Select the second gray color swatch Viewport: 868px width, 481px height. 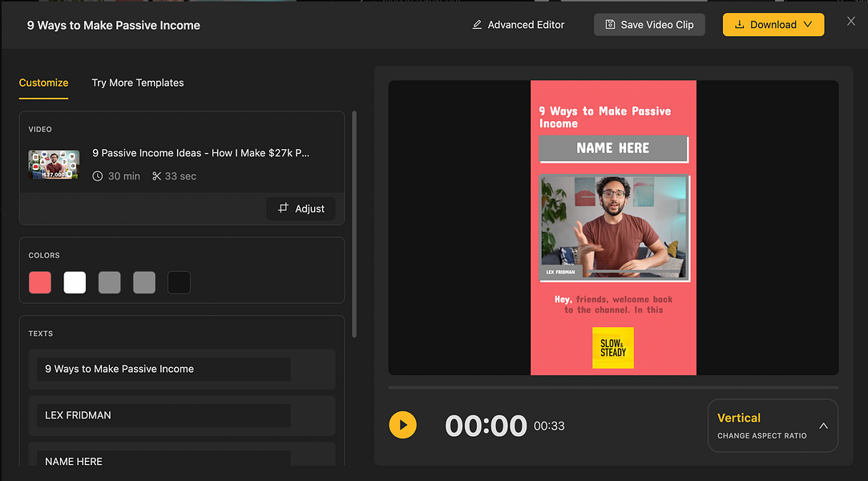(x=144, y=282)
